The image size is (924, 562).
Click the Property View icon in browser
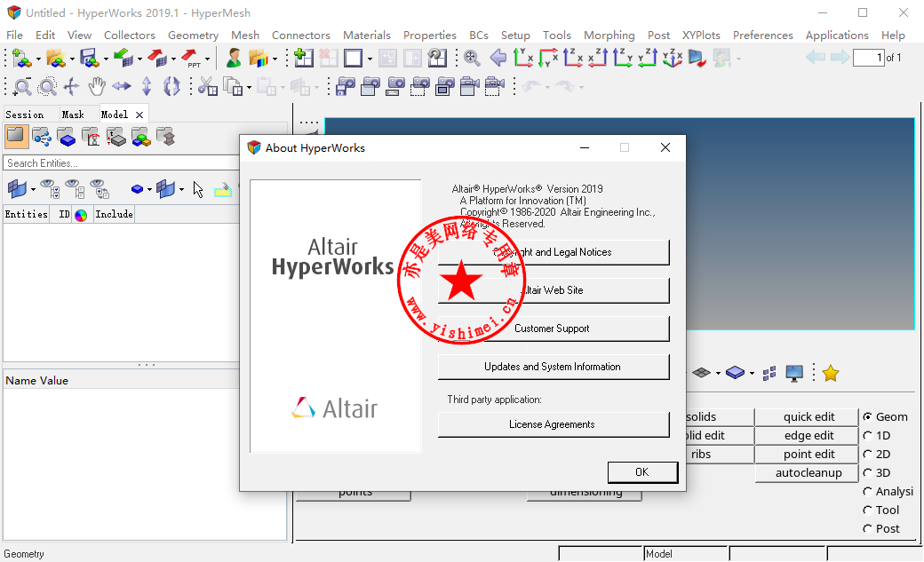click(116, 138)
